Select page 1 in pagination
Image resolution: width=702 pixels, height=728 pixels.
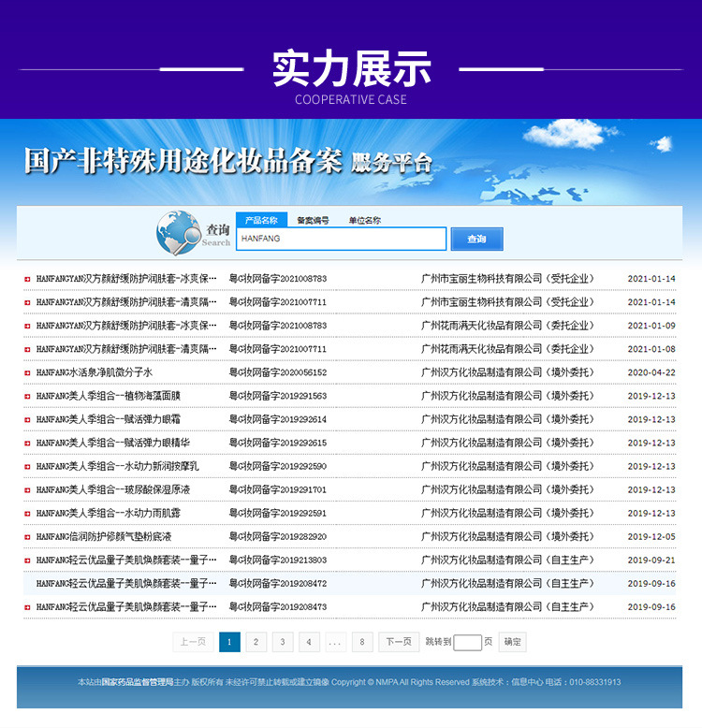tap(229, 642)
